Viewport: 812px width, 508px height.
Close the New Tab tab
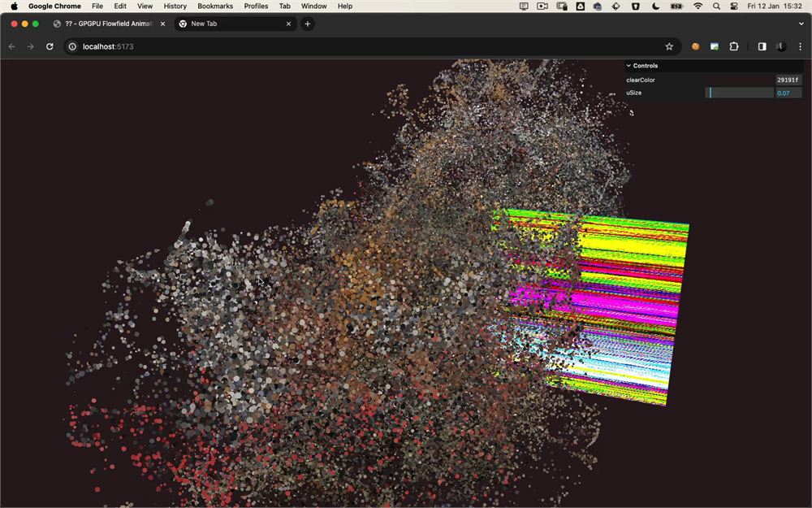[288, 24]
